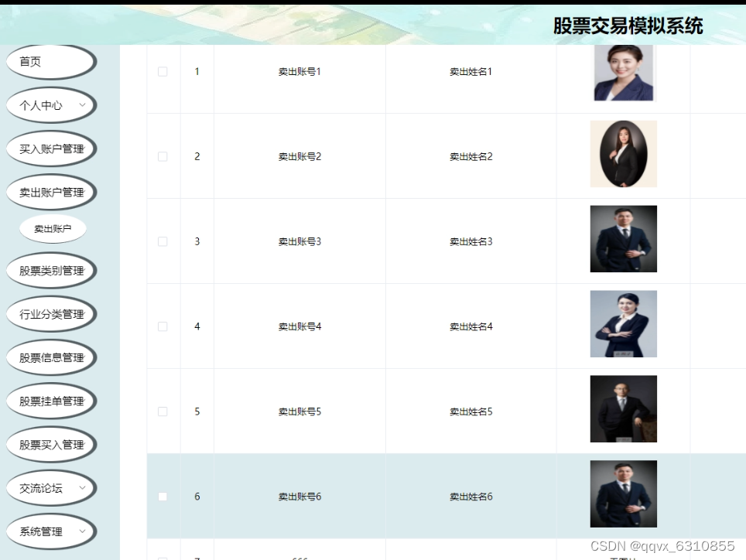Tick the checkbox for row 5
746x560 pixels.
(163, 411)
